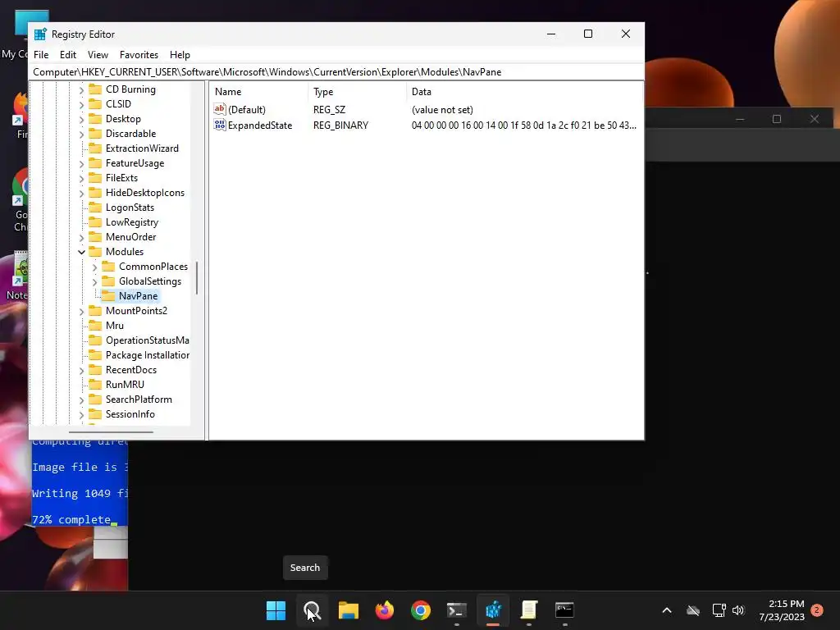Viewport: 840px width, 630px height.
Task: Expand the Discardable key
Action: [81, 134]
